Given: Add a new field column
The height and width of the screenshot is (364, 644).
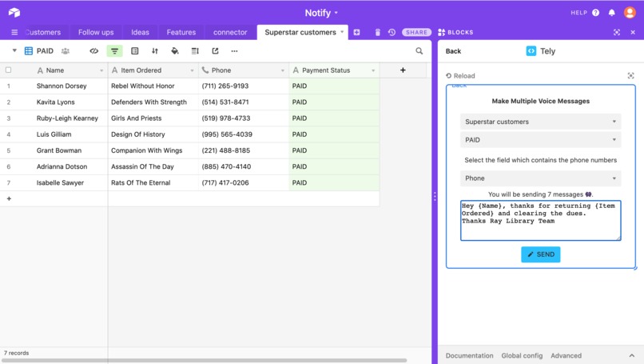Looking at the screenshot, I should coord(403,70).
